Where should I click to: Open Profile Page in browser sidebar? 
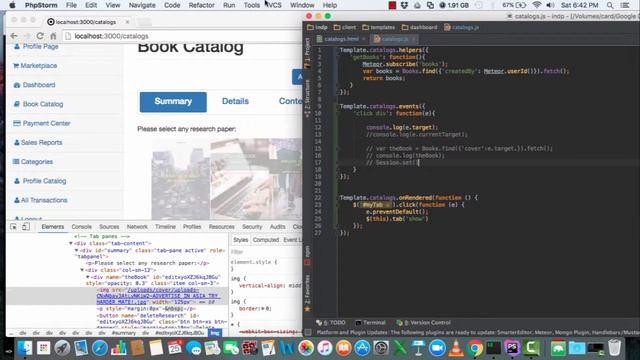pos(36,47)
